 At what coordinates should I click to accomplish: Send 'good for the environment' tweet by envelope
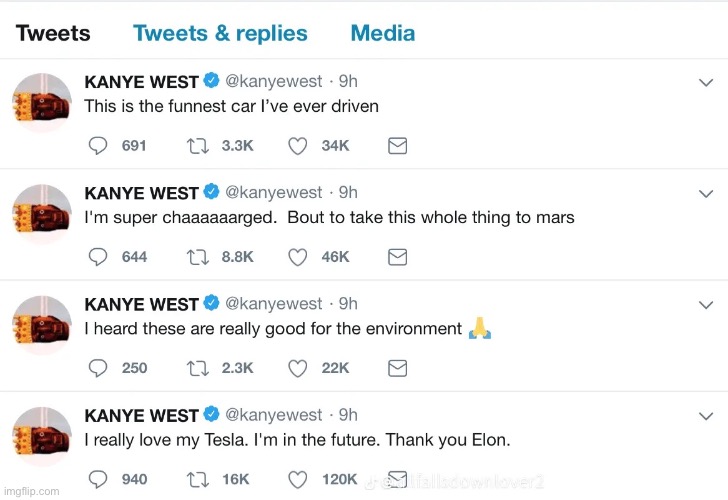pos(397,368)
